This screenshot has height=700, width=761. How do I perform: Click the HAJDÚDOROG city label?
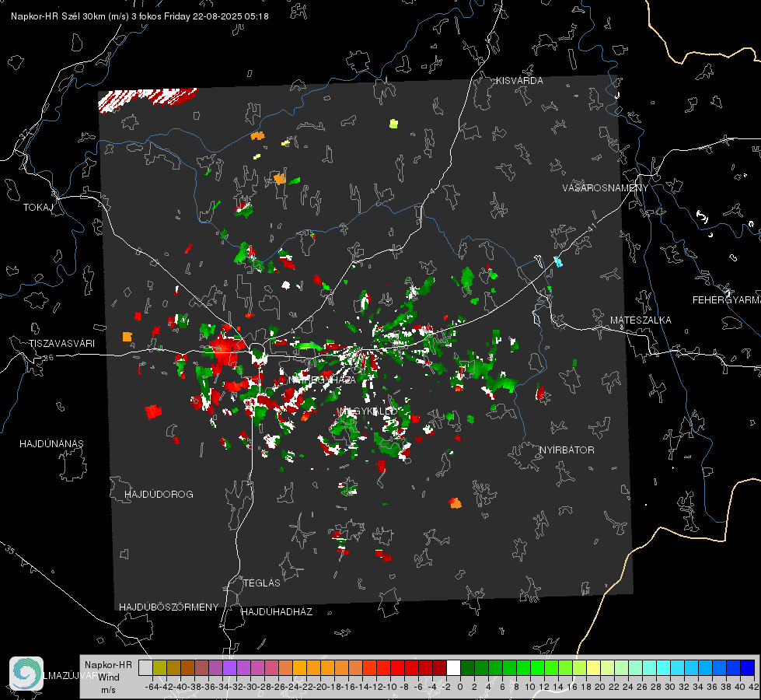(159, 495)
